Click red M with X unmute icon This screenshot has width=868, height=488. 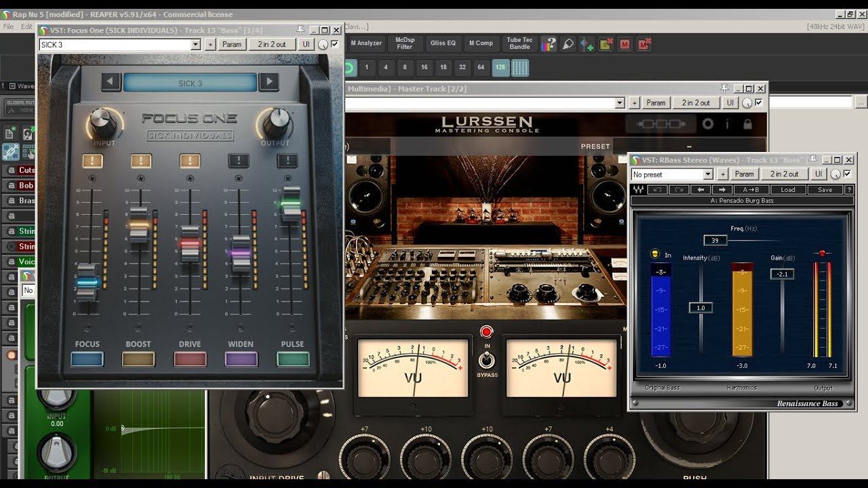point(644,44)
